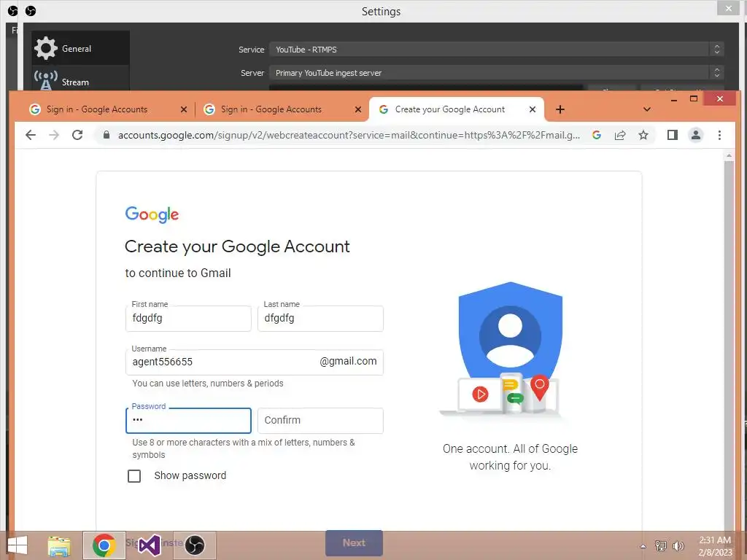The width and height of the screenshot is (747, 560).
Task: Click the OBS Studio taskbar icon
Action: [194, 545]
